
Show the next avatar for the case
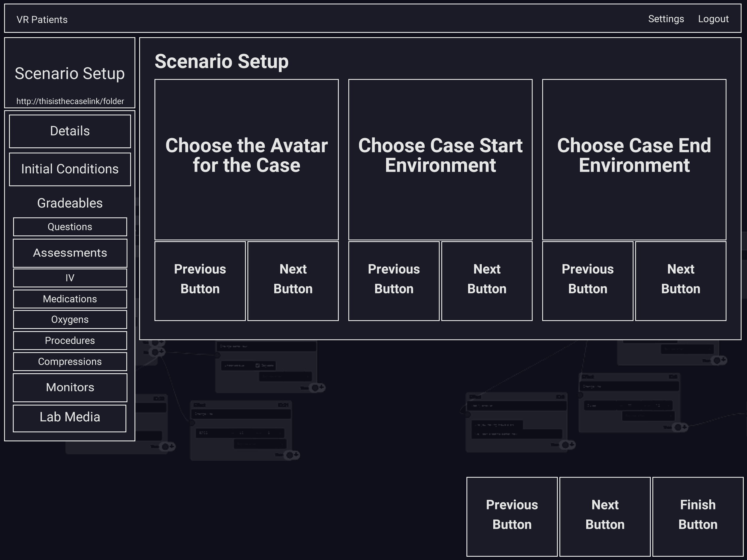pos(293,280)
